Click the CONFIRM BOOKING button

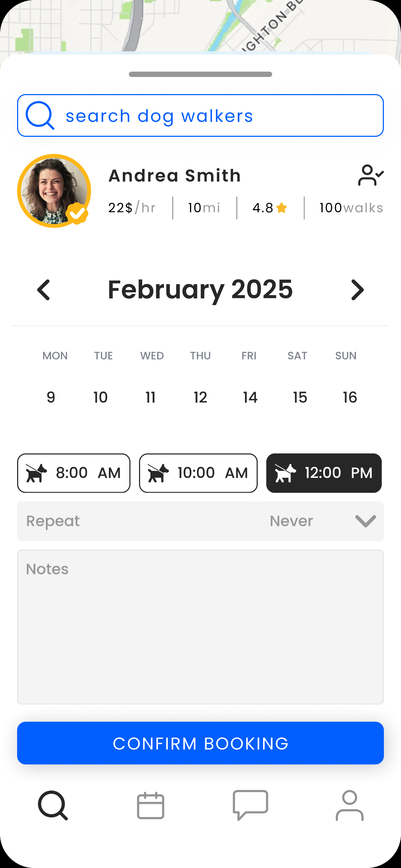[x=200, y=743]
